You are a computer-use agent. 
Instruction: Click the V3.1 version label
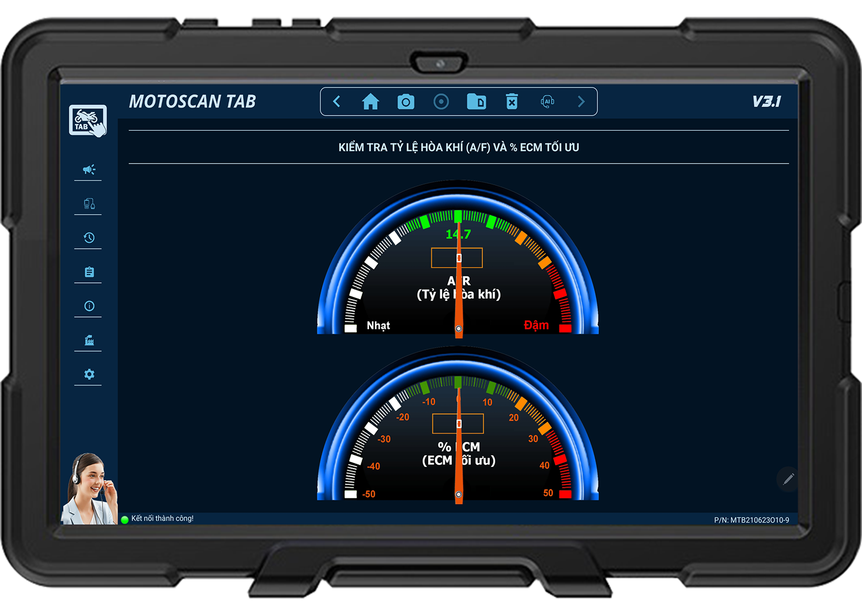767,102
